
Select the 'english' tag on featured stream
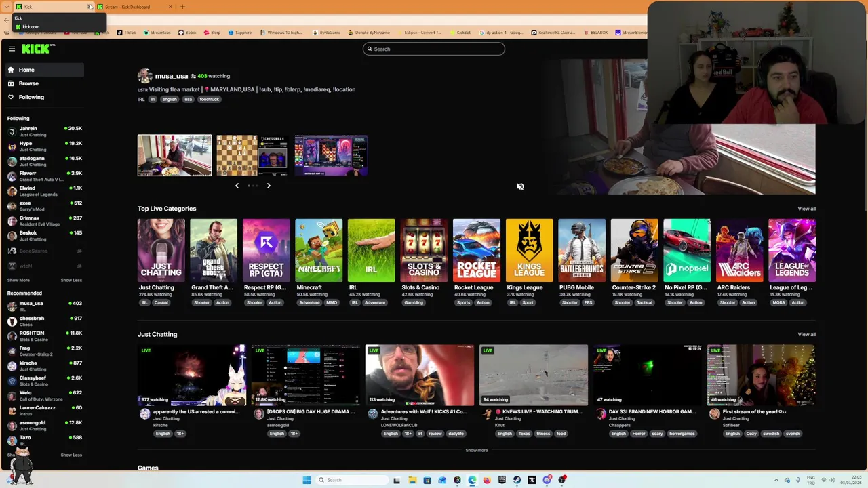[170, 100]
